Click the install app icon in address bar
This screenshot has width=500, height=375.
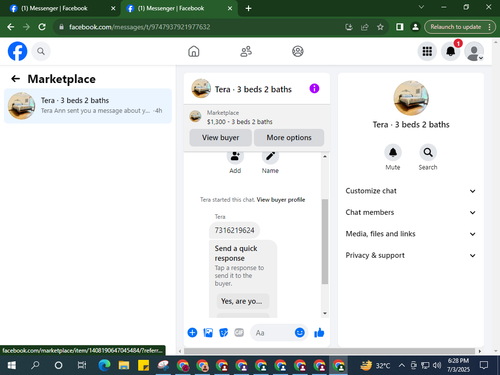tap(349, 27)
